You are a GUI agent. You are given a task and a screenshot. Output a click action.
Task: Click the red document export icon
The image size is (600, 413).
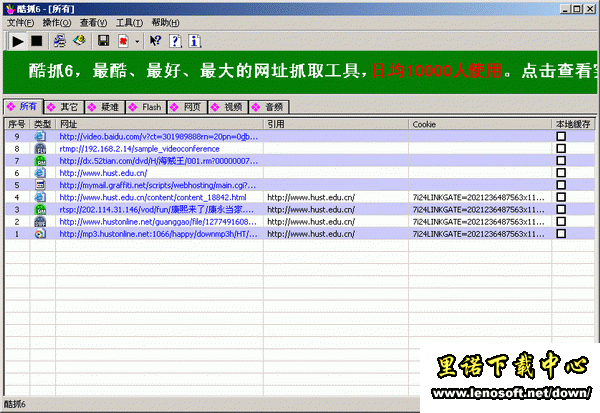(x=123, y=41)
